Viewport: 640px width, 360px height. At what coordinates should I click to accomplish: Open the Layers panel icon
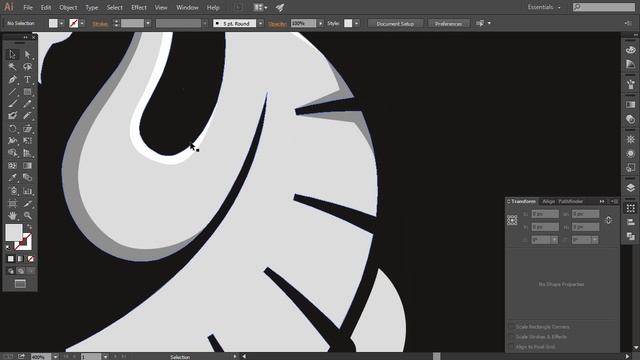[630, 188]
